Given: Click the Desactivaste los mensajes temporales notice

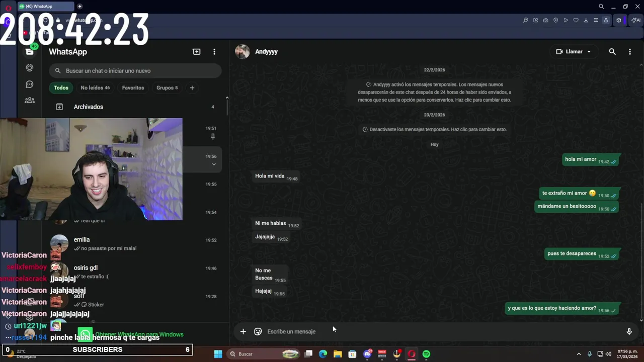Looking at the screenshot, I should click(435, 129).
